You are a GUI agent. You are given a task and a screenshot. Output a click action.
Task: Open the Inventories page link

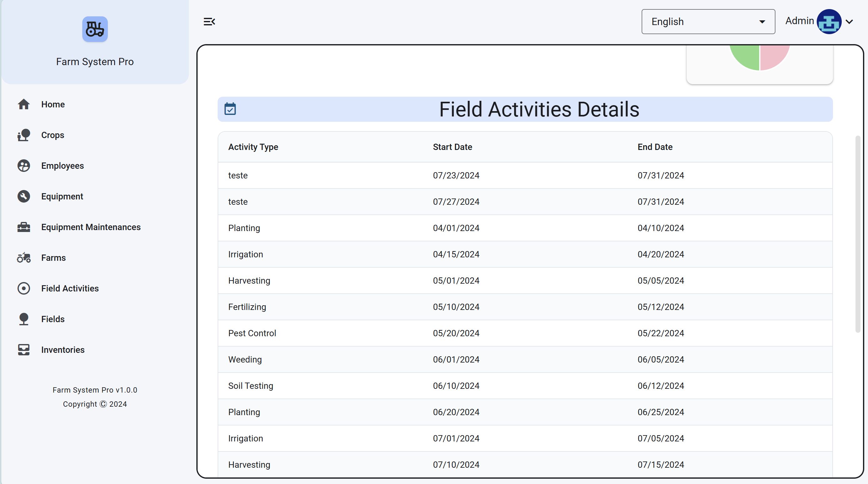click(x=63, y=350)
